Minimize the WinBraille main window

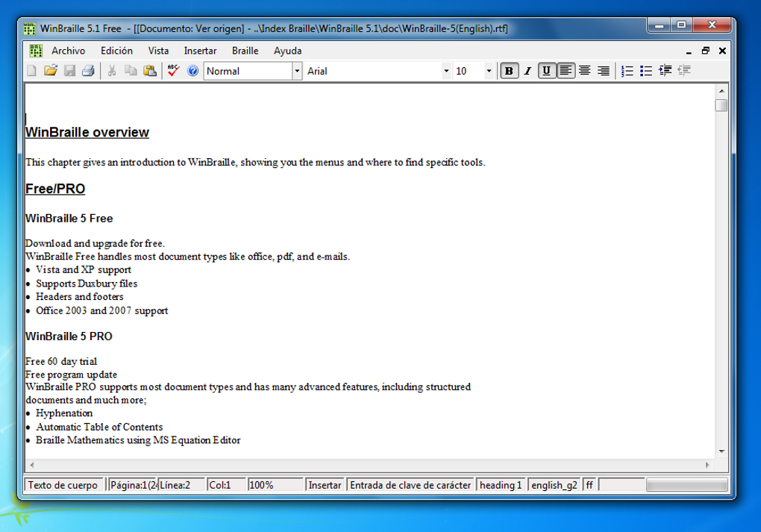point(659,25)
